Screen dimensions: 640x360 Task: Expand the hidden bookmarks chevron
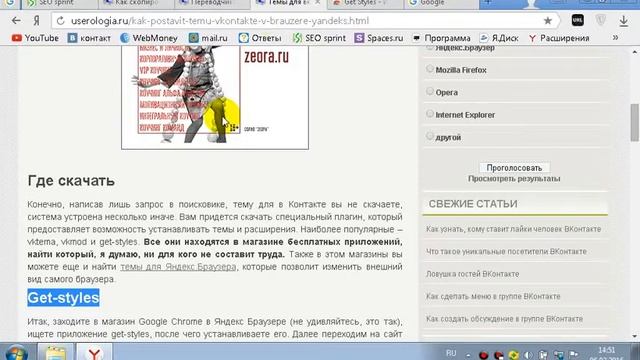(x=616, y=38)
